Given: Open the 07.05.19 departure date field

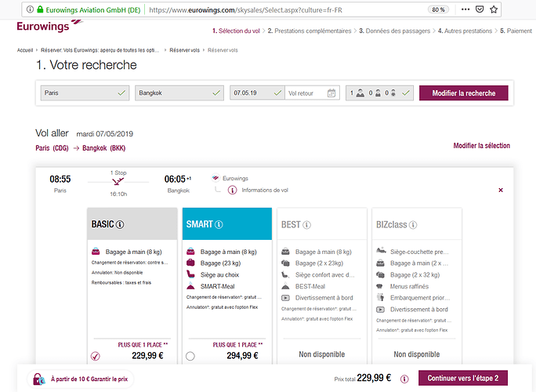Looking at the screenshot, I should tap(257, 93).
